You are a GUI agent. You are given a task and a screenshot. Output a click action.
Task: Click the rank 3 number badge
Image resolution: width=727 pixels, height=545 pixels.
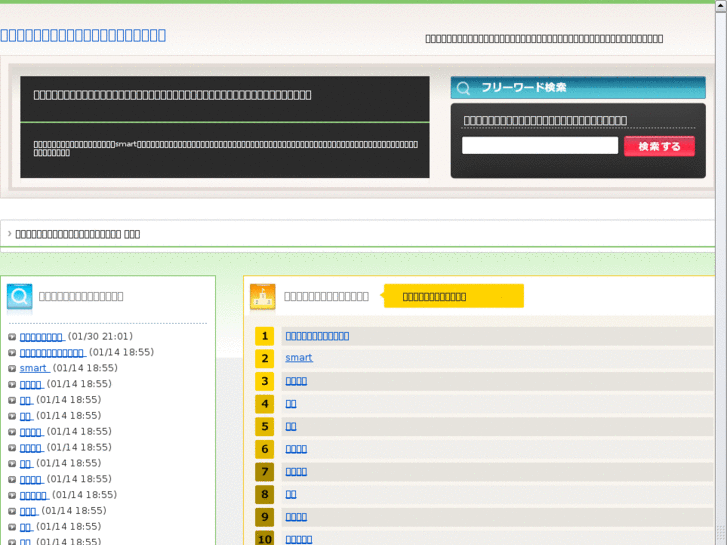264,381
